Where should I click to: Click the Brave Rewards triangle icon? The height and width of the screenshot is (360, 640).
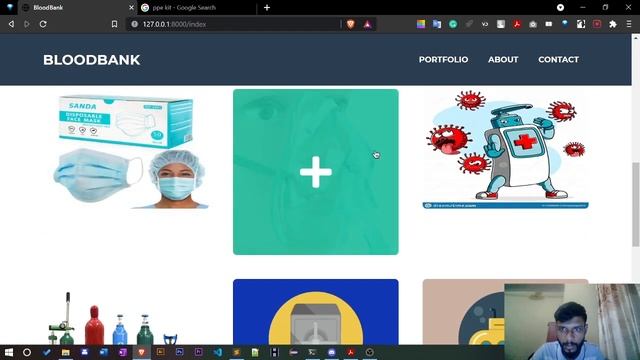click(367, 24)
